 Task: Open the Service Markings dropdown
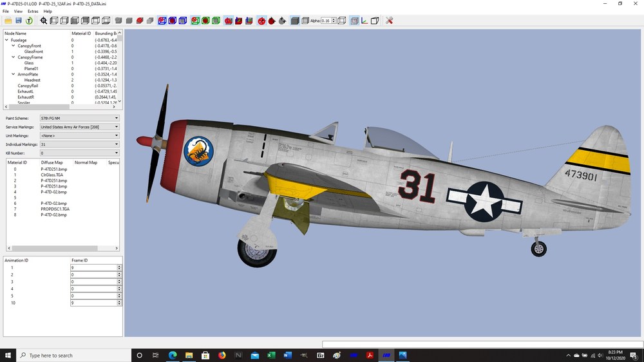click(x=80, y=127)
